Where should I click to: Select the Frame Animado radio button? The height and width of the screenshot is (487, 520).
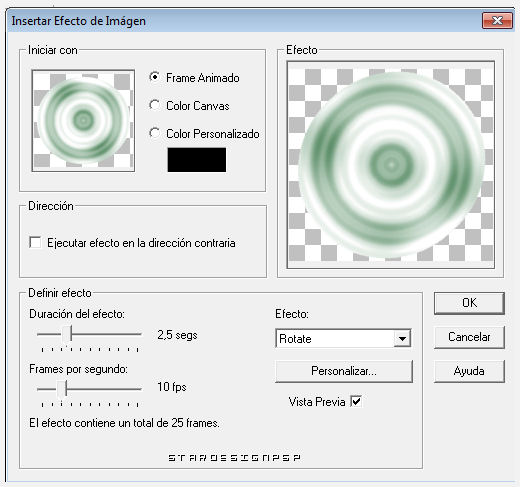click(x=154, y=77)
